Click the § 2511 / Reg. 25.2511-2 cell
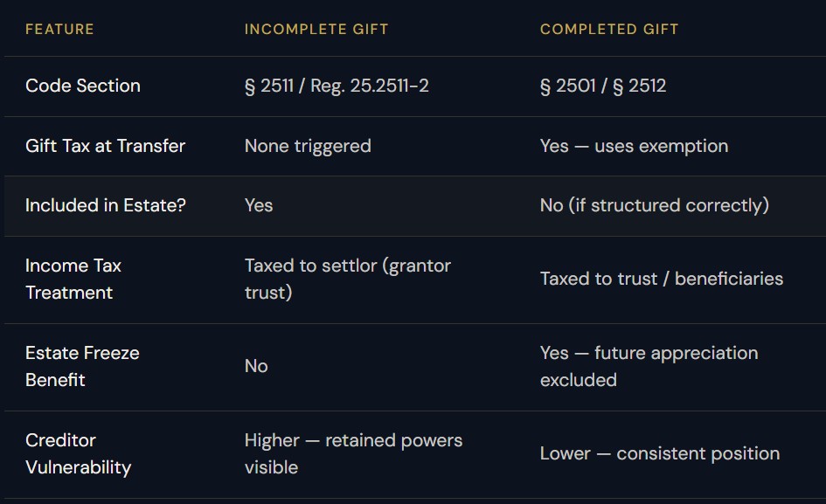Viewport: 826px width, 504px height. click(x=337, y=86)
